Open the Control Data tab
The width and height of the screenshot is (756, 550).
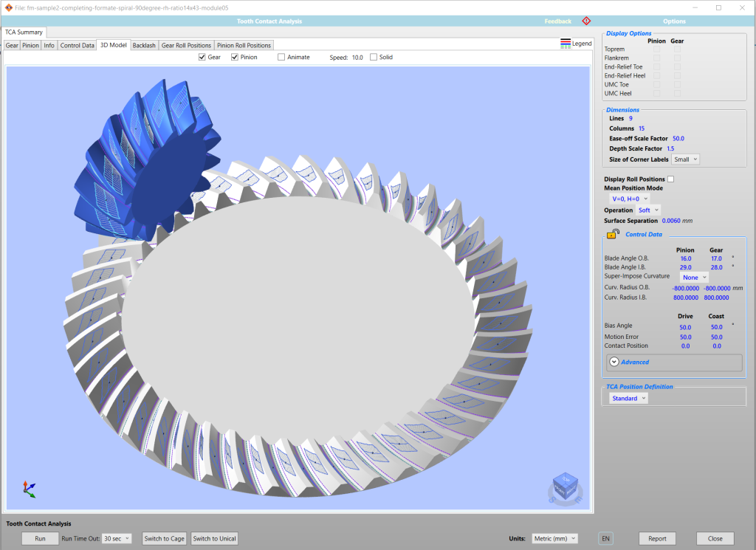coord(77,45)
